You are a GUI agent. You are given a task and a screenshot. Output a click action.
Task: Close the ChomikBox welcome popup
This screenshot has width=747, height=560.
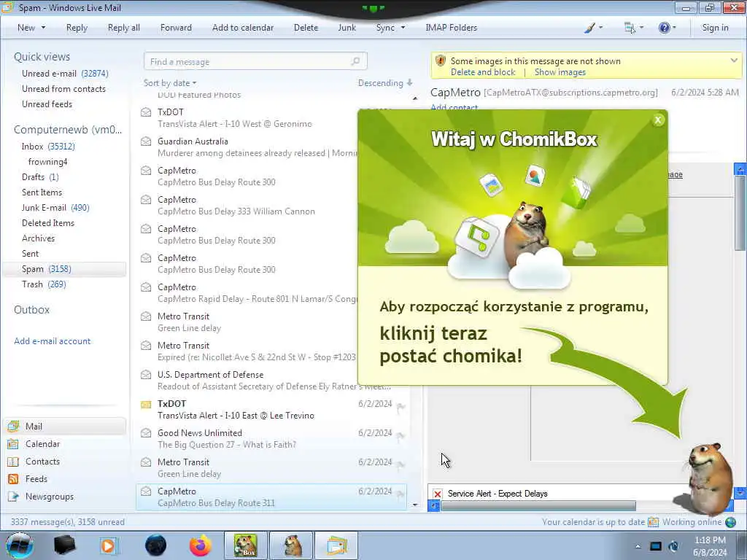coord(658,120)
